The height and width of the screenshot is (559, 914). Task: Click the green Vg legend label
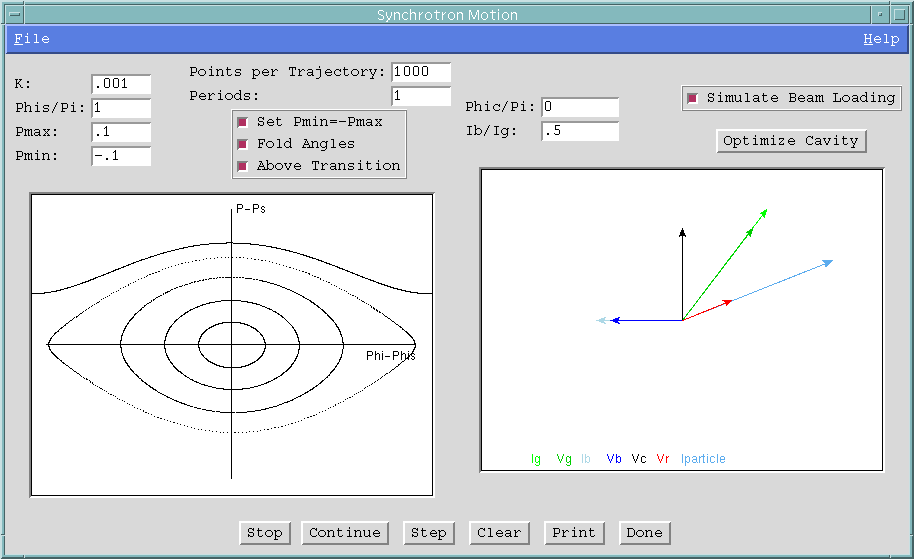[x=564, y=459]
